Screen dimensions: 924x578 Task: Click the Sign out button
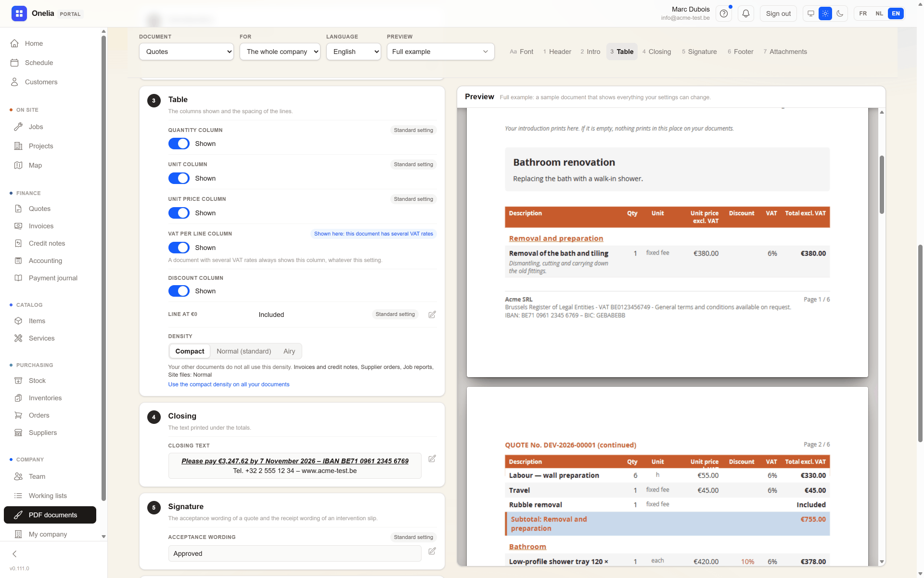pos(778,13)
